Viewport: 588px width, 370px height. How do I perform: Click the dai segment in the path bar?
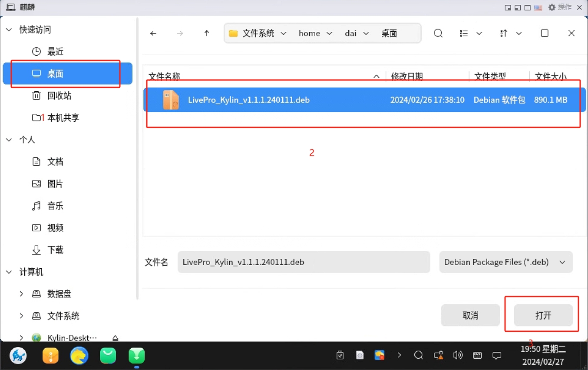(x=350, y=33)
